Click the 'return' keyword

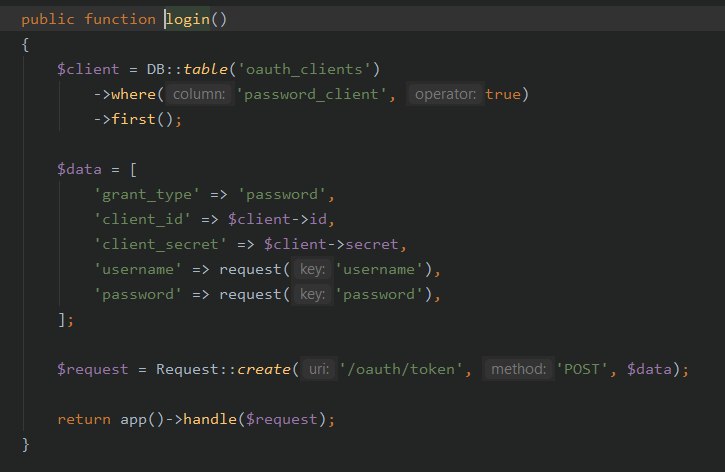(x=84, y=419)
